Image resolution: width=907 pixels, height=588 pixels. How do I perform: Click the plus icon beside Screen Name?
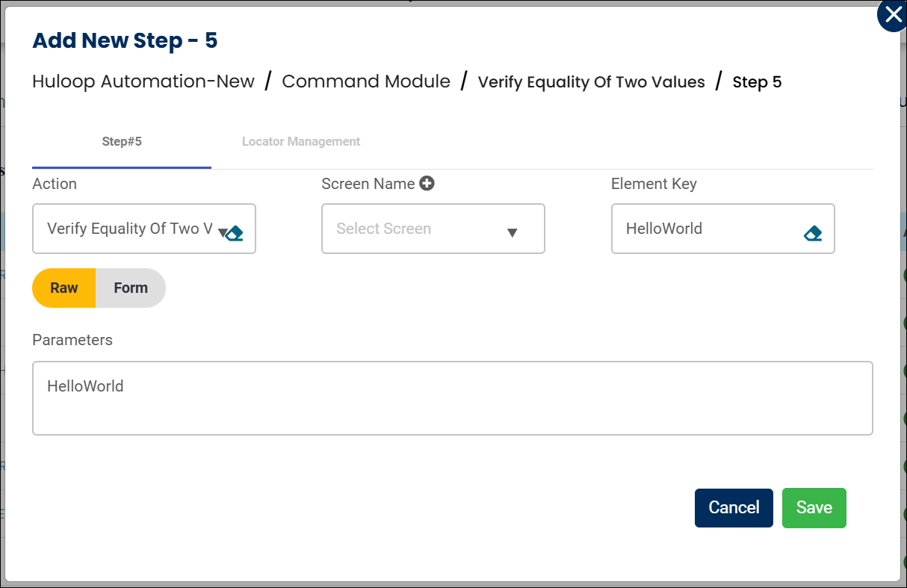(x=427, y=183)
